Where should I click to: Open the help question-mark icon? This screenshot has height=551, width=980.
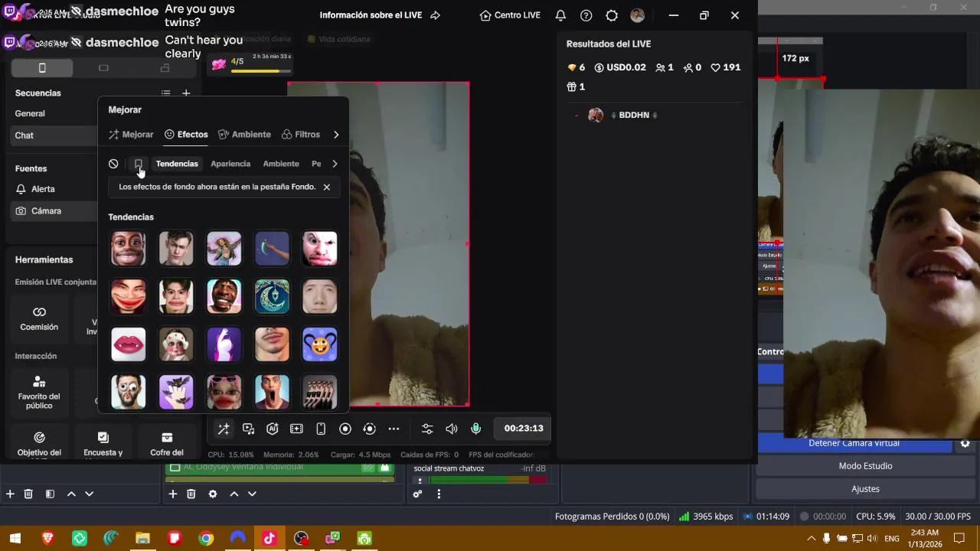(x=586, y=15)
